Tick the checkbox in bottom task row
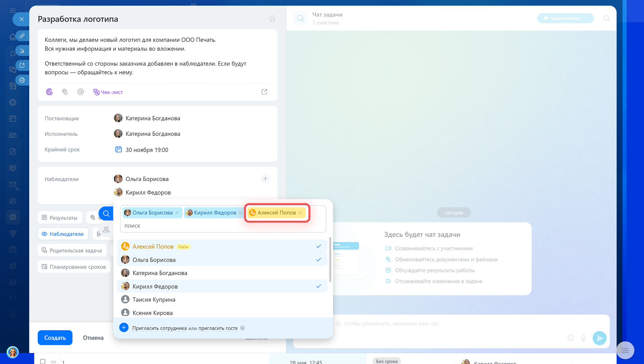 pyautogui.click(x=43, y=361)
